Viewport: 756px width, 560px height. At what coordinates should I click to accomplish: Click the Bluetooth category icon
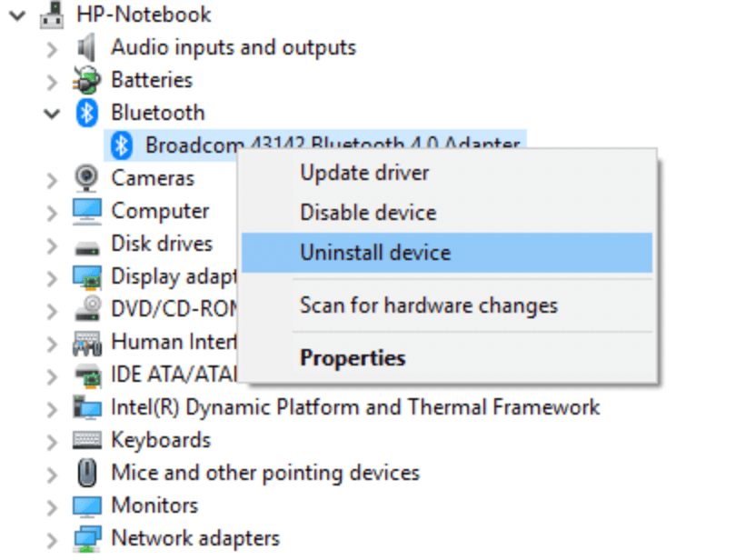pyautogui.click(x=88, y=113)
